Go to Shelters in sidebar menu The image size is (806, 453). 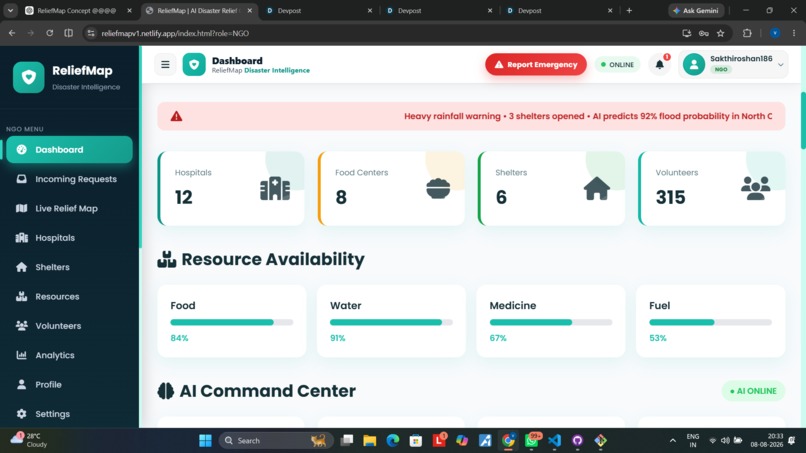point(69,267)
